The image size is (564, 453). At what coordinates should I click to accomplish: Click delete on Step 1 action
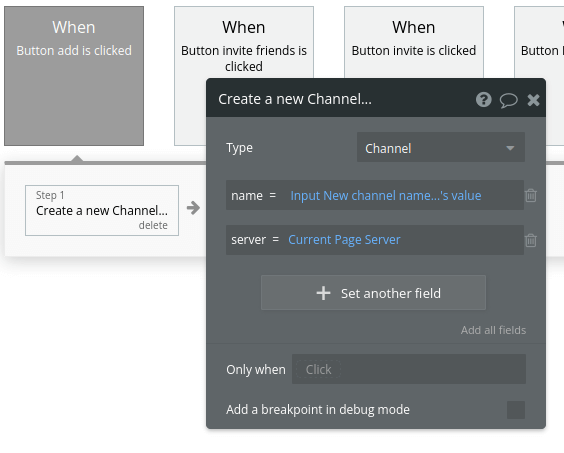(x=153, y=225)
